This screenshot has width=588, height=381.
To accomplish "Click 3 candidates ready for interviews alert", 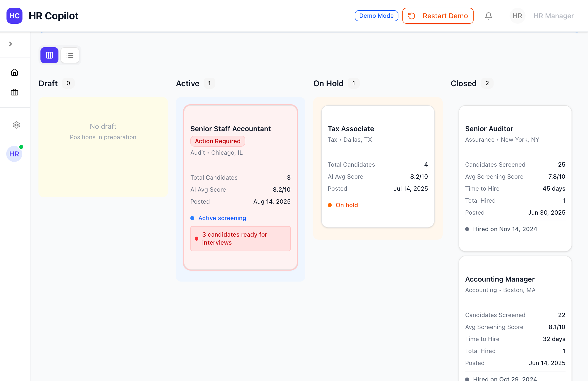I will coord(240,239).
